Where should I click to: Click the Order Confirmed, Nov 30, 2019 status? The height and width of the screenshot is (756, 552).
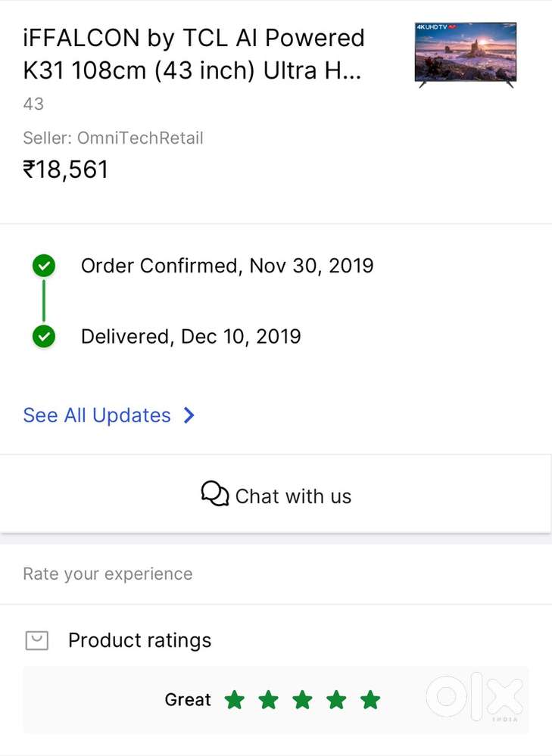(227, 266)
